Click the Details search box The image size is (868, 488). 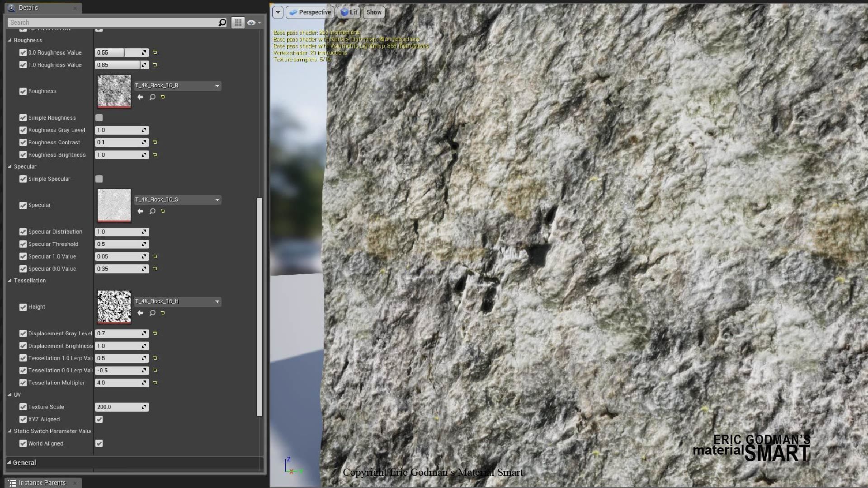tap(117, 23)
